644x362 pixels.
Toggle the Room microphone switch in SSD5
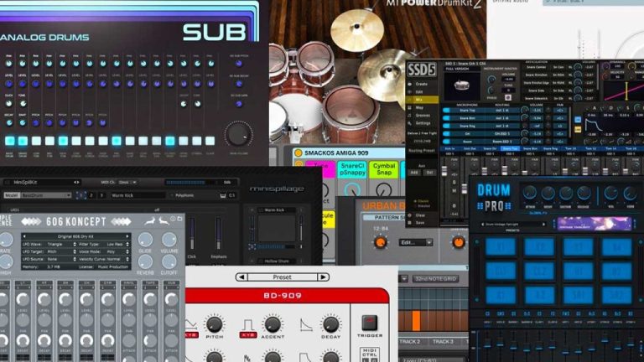[x=446, y=141]
